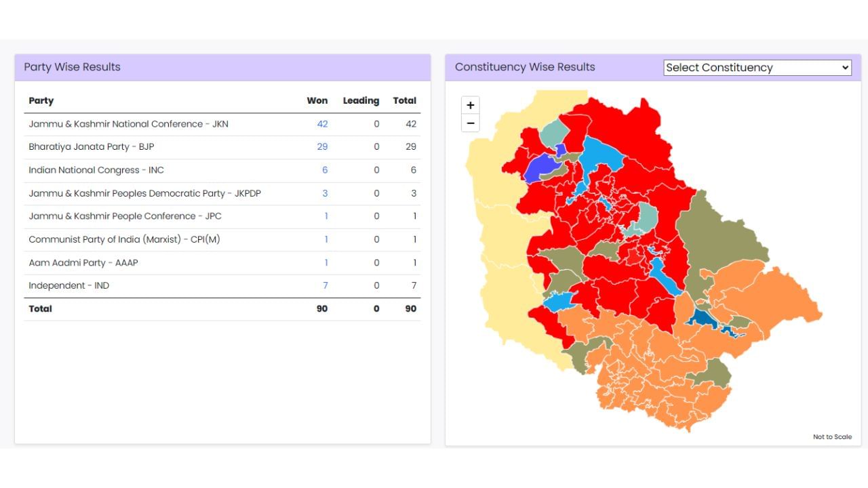Open JKN won count 42 link
The width and height of the screenshot is (868, 488).
(x=322, y=124)
